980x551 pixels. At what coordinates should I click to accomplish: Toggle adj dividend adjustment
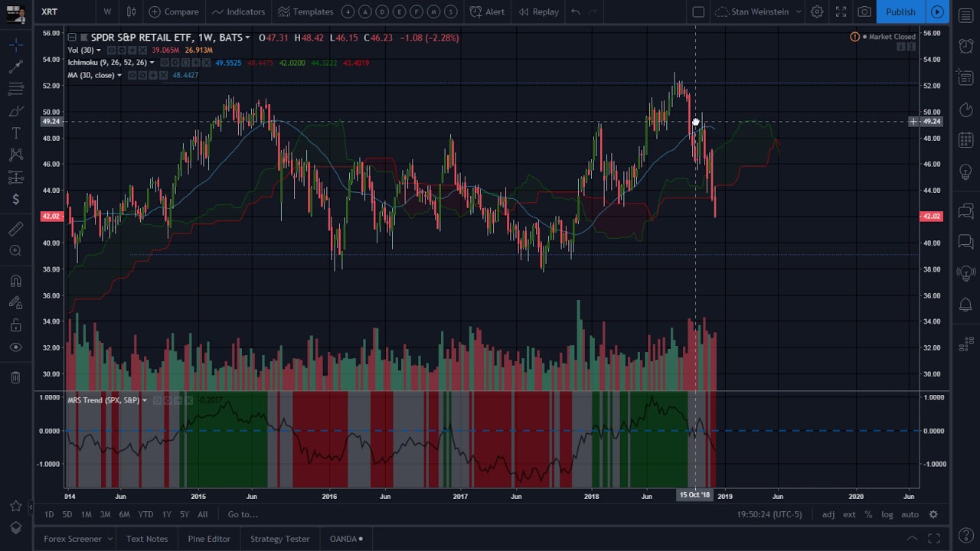tap(828, 514)
